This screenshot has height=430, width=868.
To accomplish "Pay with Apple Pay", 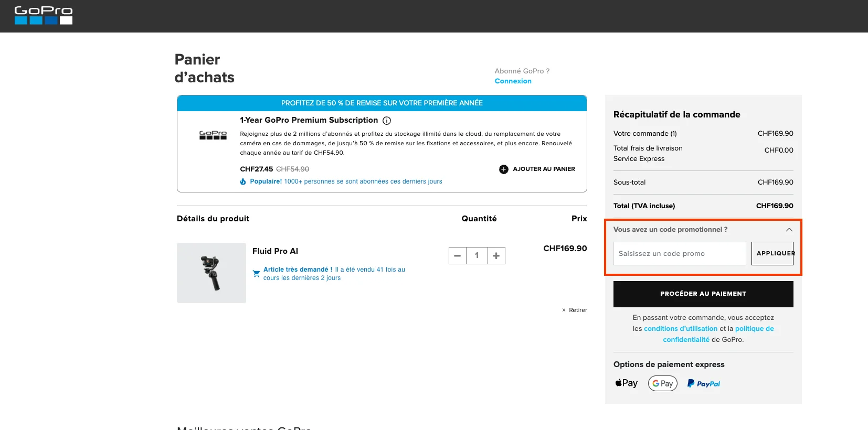I will [x=627, y=383].
